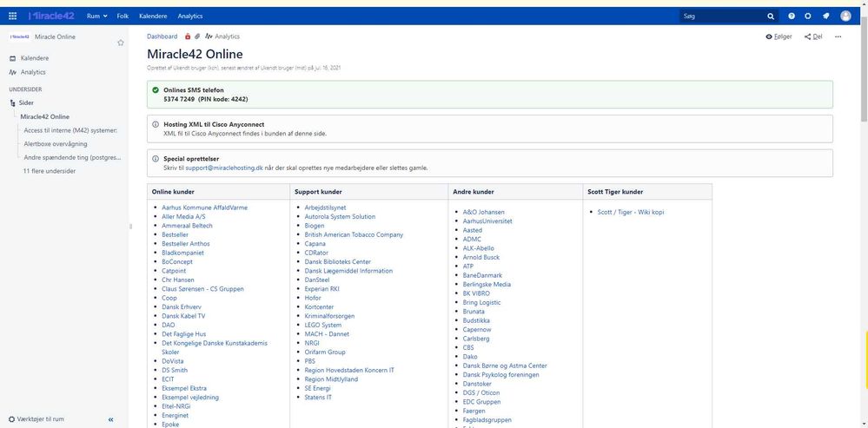Open the BoConcept customer link
868x428 pixels.
(x=177, y=261)
